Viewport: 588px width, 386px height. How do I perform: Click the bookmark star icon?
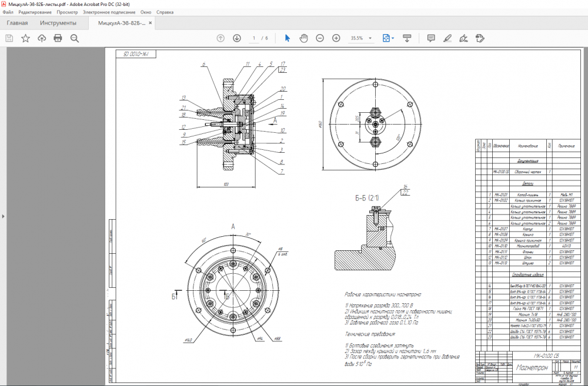[25, 38]
